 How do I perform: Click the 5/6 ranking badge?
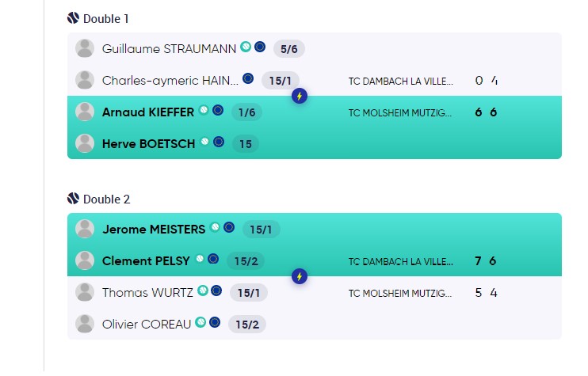coord(288,49)
